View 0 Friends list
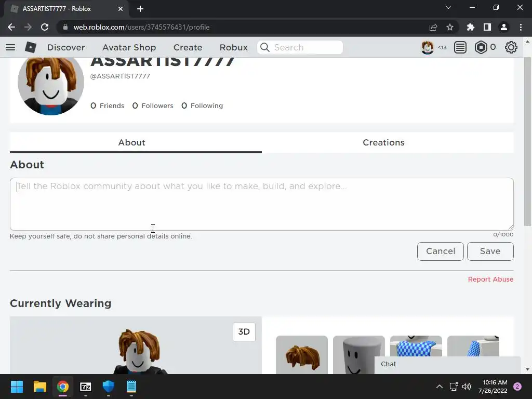This screenshot has width=532, height=399. point(107,106)
